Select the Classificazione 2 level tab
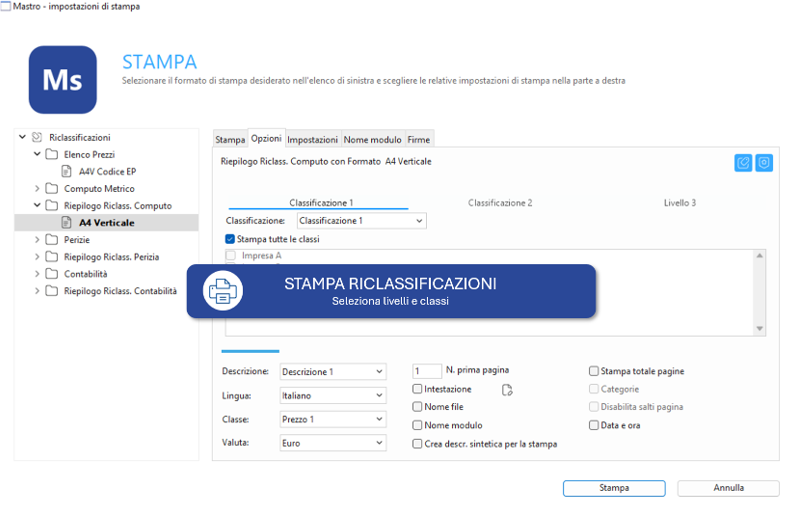Screen dimensions: 795x512 pos(500,203)
